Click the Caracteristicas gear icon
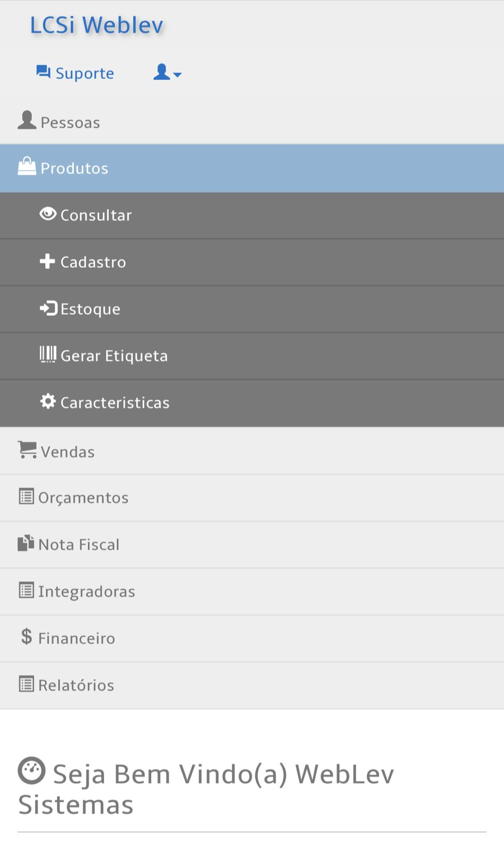This screenshot has height=862, width=504. tap(48, 401)
